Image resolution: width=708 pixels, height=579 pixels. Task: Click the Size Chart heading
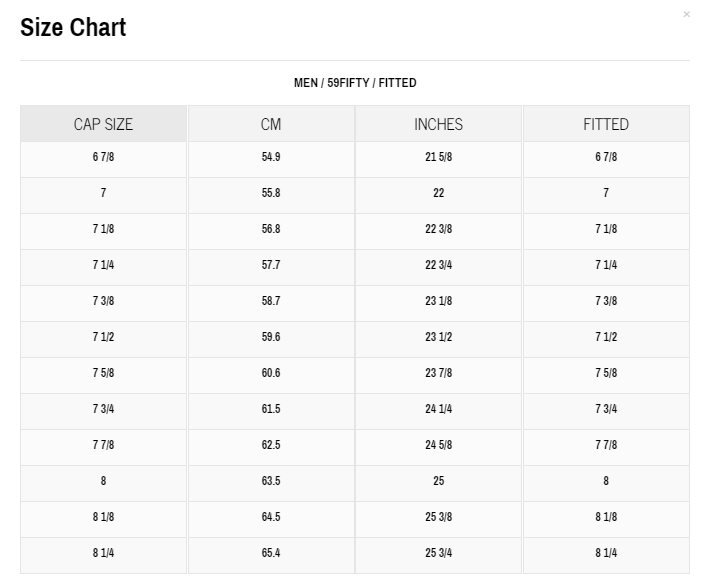[73, 28]
